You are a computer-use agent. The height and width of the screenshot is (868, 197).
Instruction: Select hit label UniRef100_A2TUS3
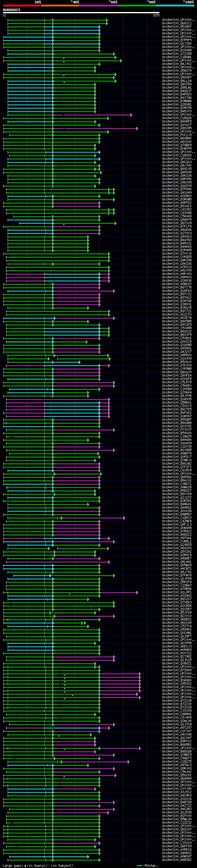click(177, 233)
